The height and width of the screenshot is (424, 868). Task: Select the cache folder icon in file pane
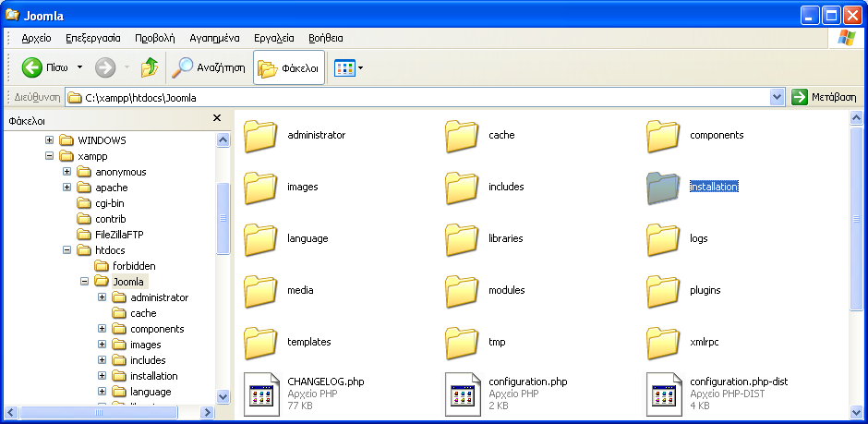(x=462, y=136)
